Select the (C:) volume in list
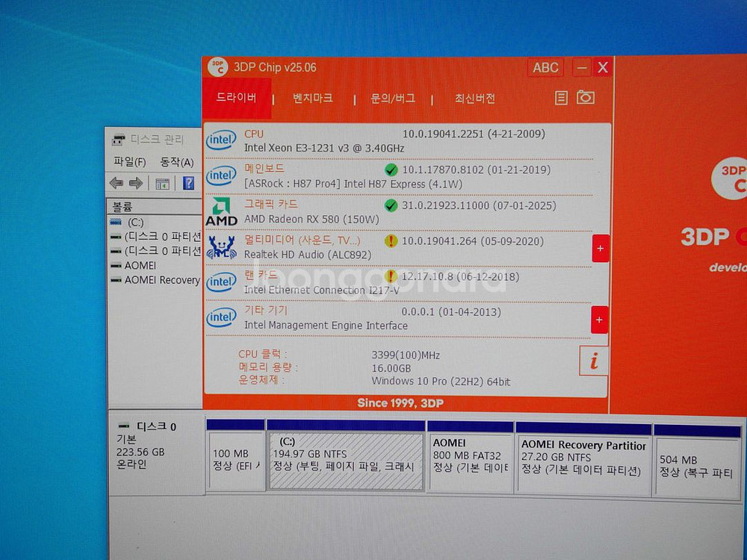This screenshot has width=747, height=560. pos(136,223)
